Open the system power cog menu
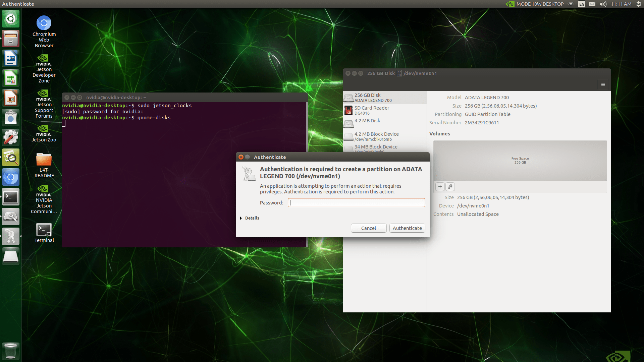 coord(638,4)
